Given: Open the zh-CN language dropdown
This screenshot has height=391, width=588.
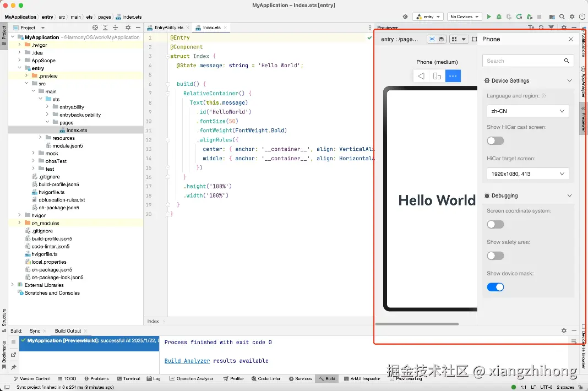Looking at the screenshot, I should click(x=527, y=111).
